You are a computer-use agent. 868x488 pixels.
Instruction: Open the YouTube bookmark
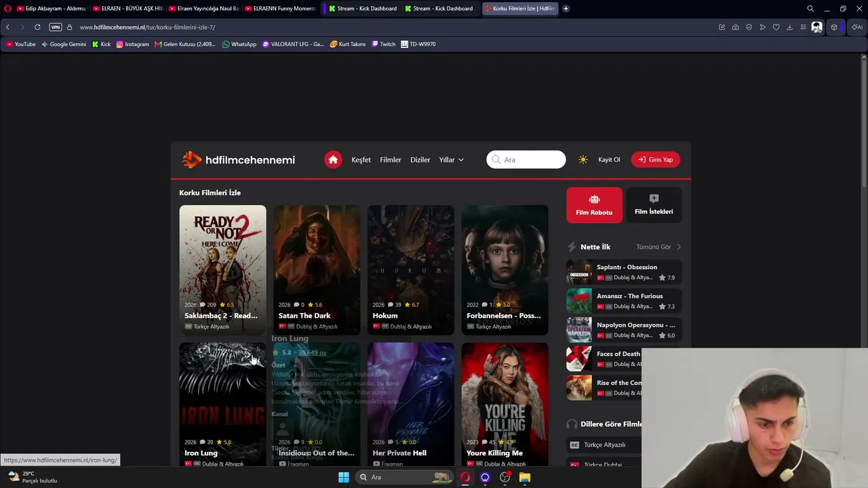tap(20, 44)
